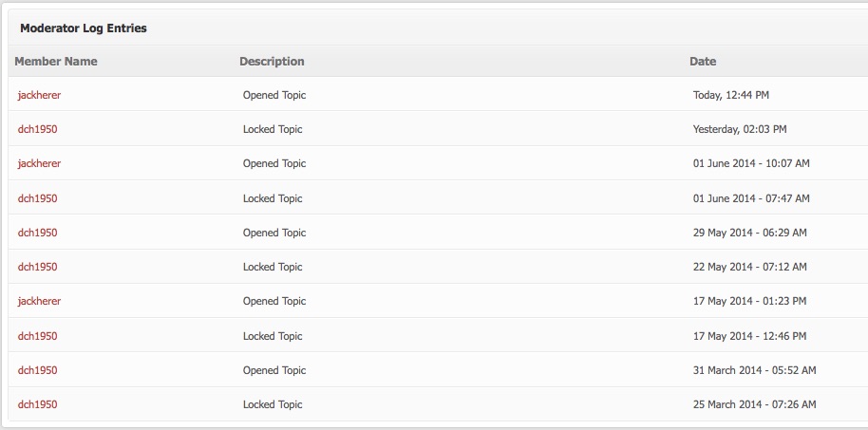The height and width of the screenshot is (430, 868).
Task: Click the Date column header
Action: [703, 62]
